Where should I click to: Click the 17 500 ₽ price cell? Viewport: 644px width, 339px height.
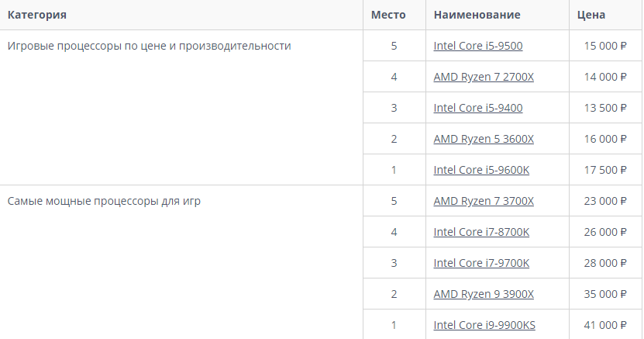click(605, 170)
